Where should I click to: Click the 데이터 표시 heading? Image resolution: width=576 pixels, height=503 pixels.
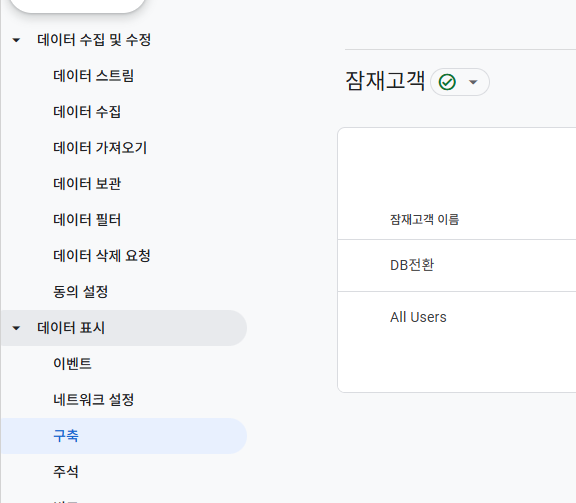coord(71,328)
